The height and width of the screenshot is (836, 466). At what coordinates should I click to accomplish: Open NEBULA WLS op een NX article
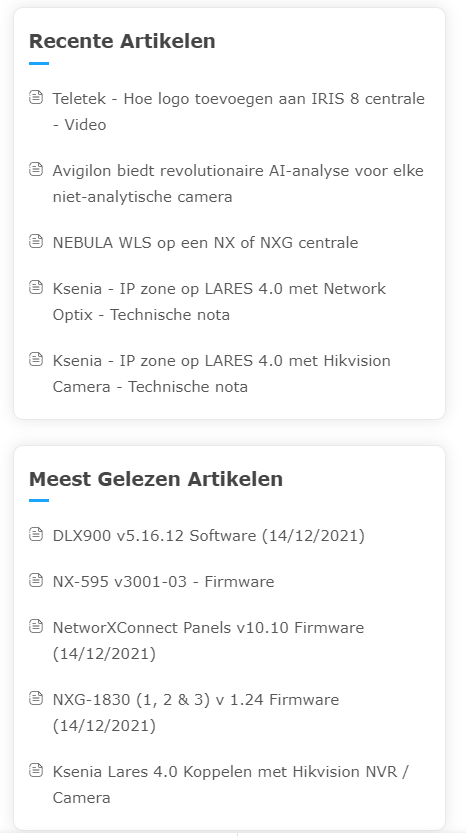205,243
